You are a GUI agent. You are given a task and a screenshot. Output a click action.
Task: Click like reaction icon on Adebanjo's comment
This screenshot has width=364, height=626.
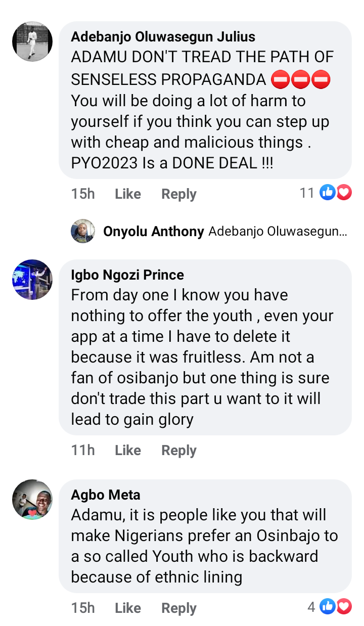click(328, 192)
